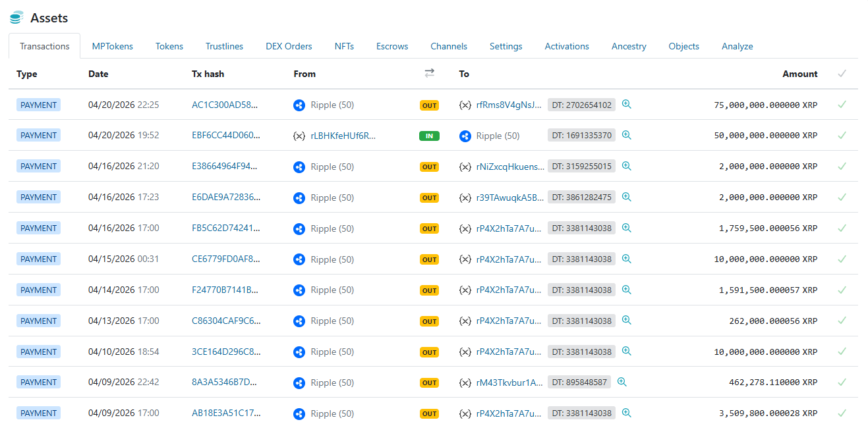868x422 pixels.
Task: Click the green IN direction badge
Action: (429, 136)
